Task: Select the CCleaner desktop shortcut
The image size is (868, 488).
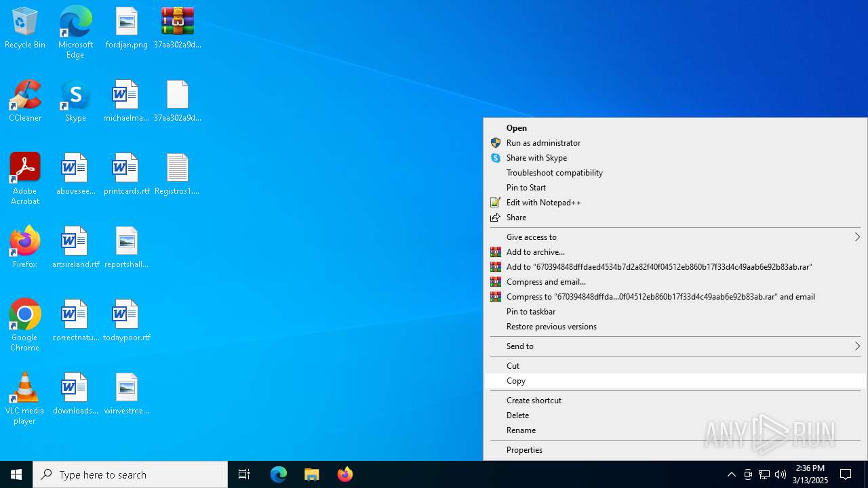Action: tap(25, 102)
